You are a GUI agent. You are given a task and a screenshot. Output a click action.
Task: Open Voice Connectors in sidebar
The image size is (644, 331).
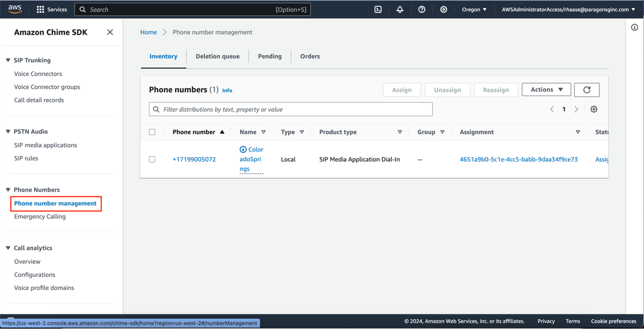38,74
